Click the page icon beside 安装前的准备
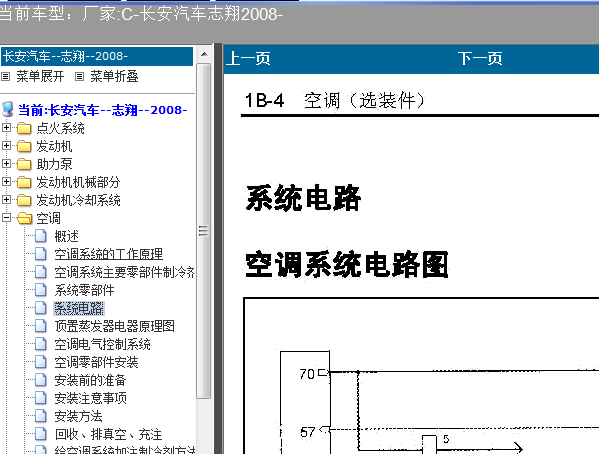 tap(40, 379)
